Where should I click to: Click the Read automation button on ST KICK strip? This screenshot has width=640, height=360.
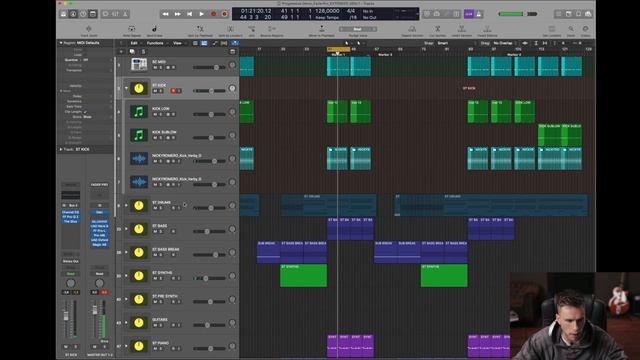tap(71, 273)
